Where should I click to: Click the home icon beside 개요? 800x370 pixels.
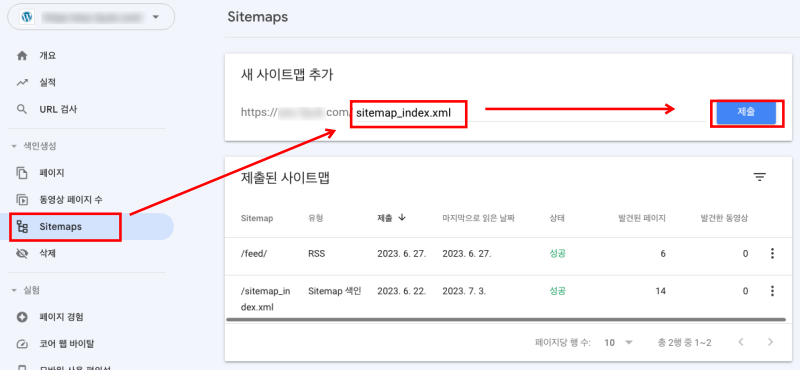point(22,56)
